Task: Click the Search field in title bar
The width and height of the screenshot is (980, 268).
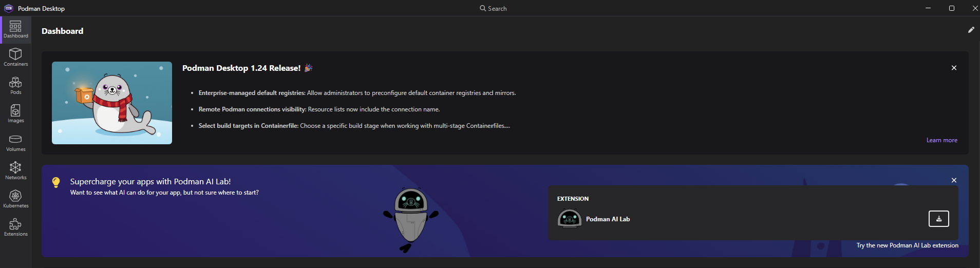Action: (x=493, y=8)
